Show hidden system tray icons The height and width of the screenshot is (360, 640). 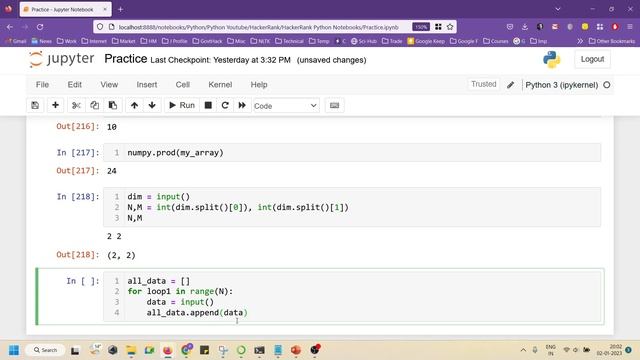(x=523, y=350)
